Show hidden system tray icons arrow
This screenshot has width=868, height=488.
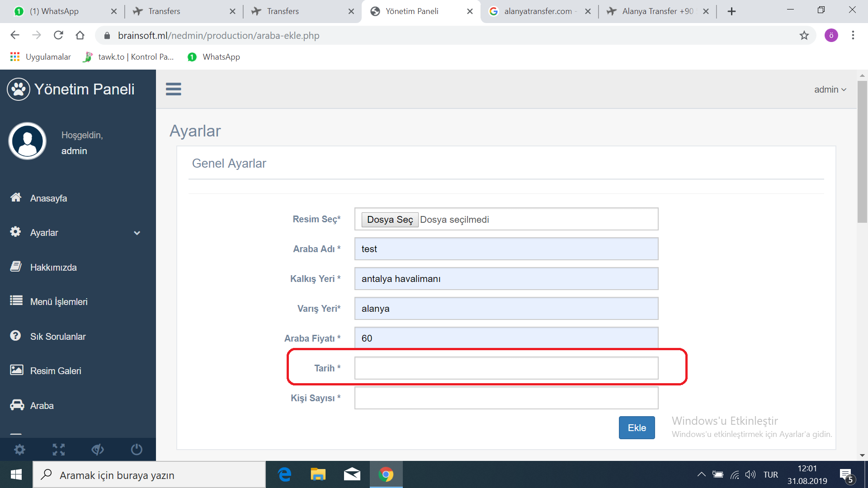[x=701, y=474]
